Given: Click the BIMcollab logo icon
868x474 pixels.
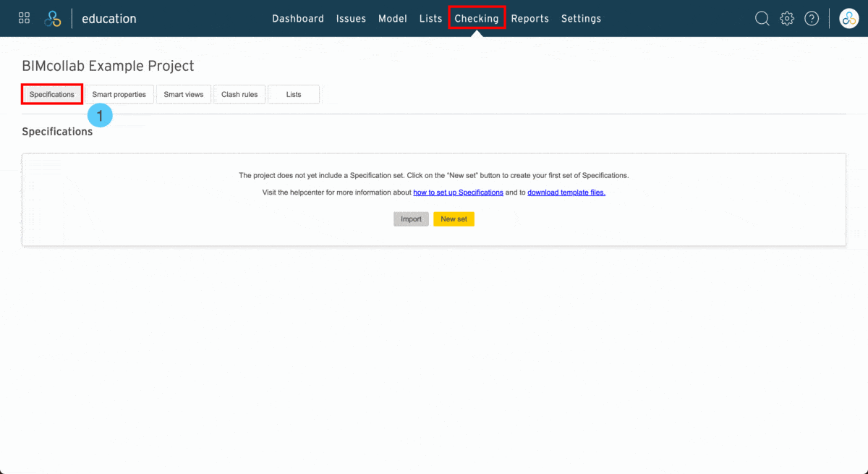Looking at the screenshot, I should (x=51, y=18).
